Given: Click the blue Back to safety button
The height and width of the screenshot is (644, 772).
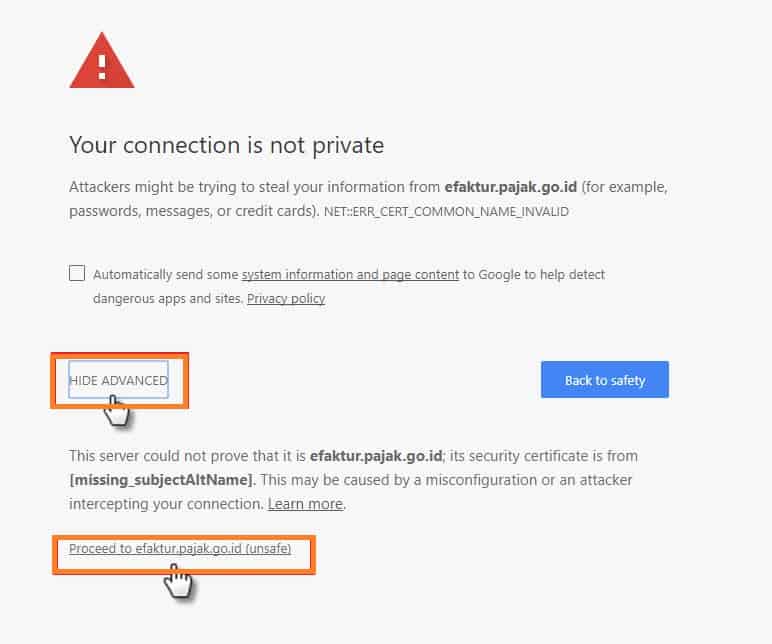Looking at the screenshot, I should [x=605, y=380].
